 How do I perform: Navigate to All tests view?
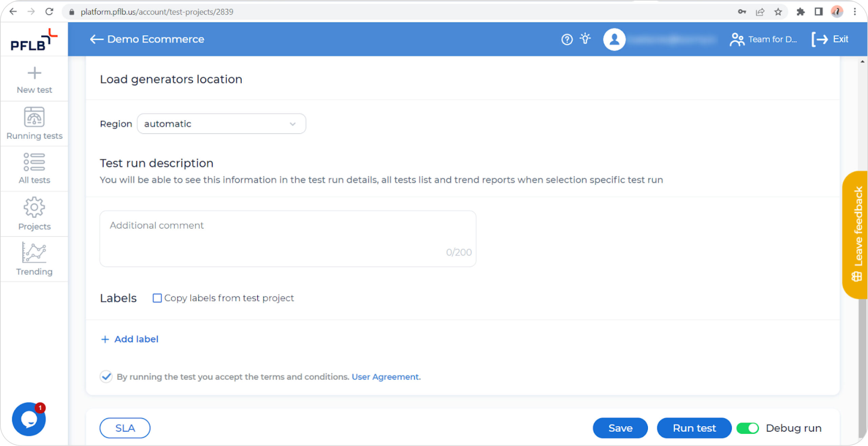[34, 168]
